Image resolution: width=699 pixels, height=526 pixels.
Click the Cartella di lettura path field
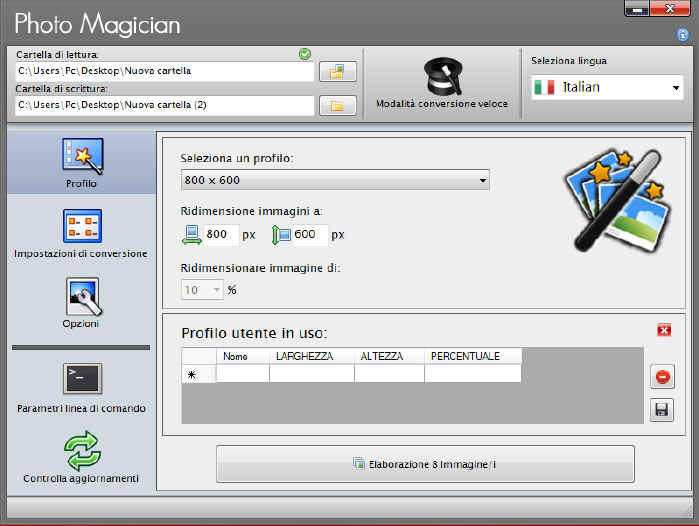(x=164, y=71)
